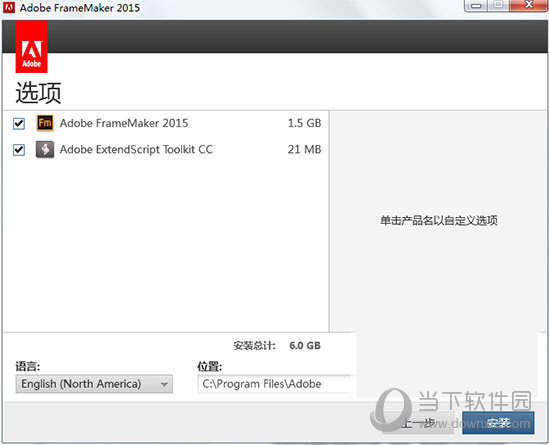Close the Adobe FrameMaker 2015 installer window
This screenshot has height=445, width=549.
point(529,5)
